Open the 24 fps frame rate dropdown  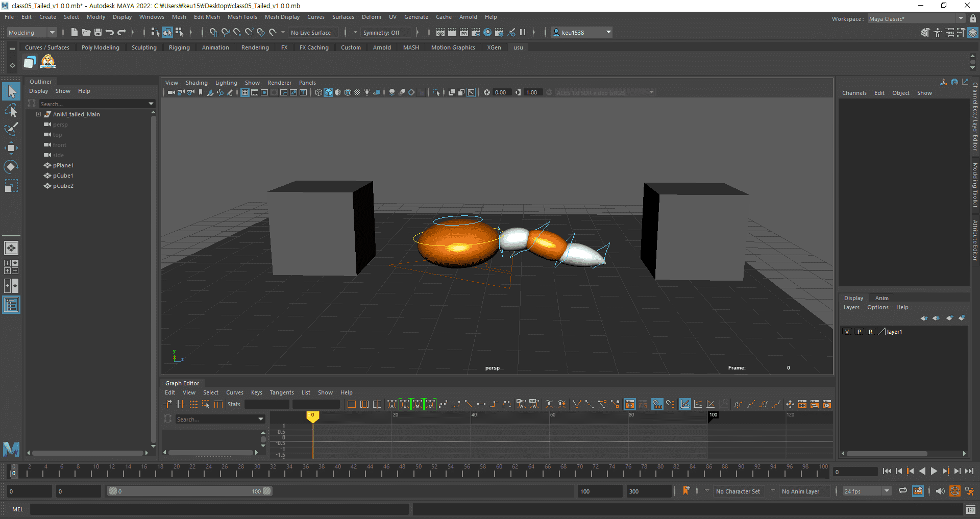866,491
